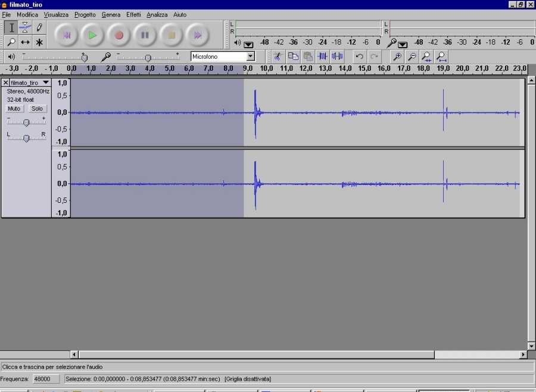This screenshot has width=536, height=392.
Task: Open the Progetto menu
Action: pyautogui.click(x=85, y=15)
